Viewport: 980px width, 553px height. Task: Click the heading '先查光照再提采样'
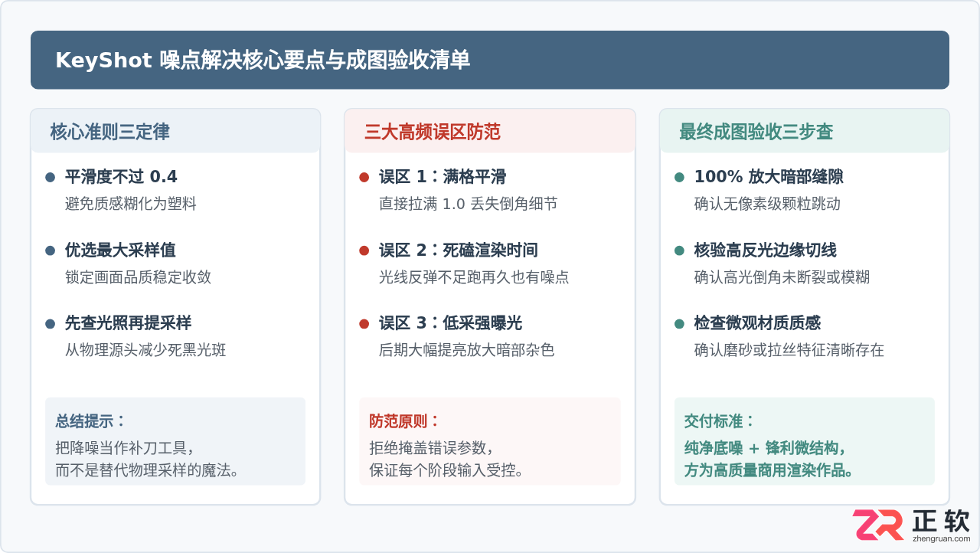[128, 322]
